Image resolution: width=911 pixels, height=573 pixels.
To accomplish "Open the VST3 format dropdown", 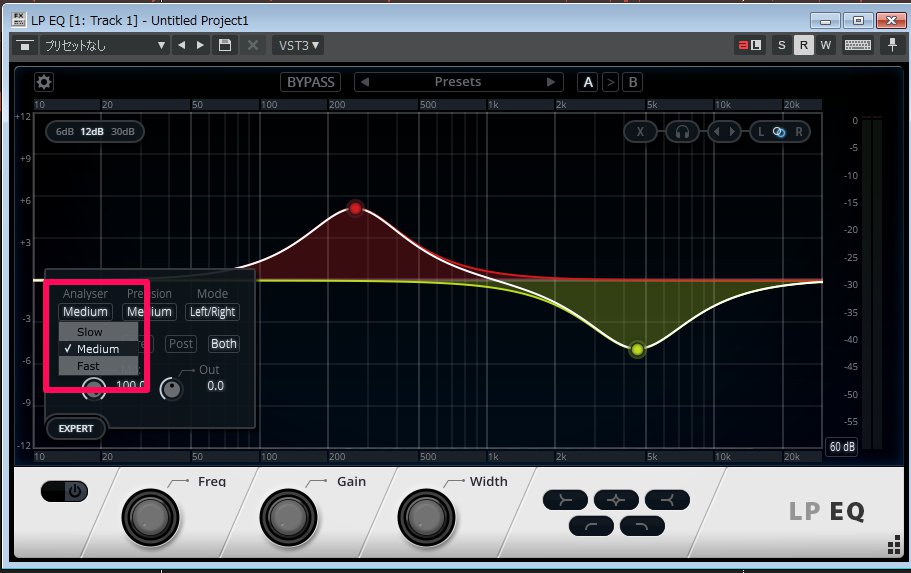I will [298, 45].
